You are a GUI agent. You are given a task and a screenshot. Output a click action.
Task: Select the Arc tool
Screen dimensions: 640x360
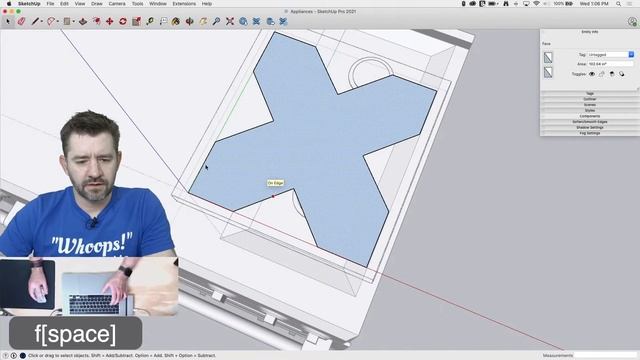51,21
